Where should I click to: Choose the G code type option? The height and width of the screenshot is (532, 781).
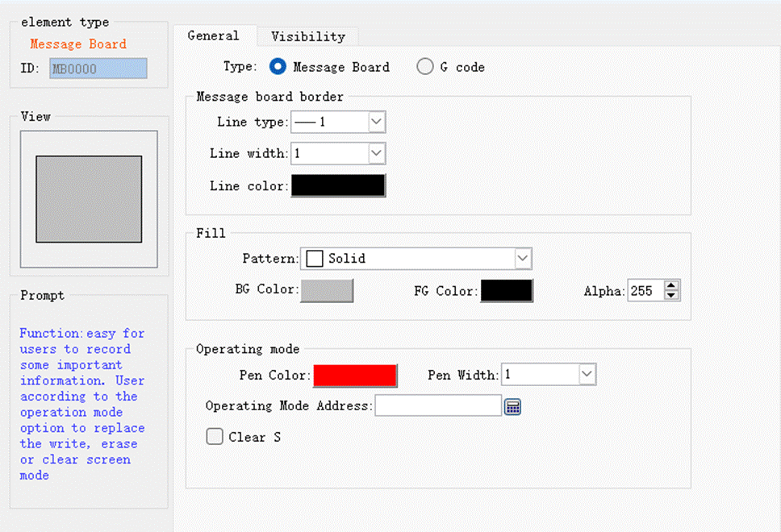pos(425,67)
